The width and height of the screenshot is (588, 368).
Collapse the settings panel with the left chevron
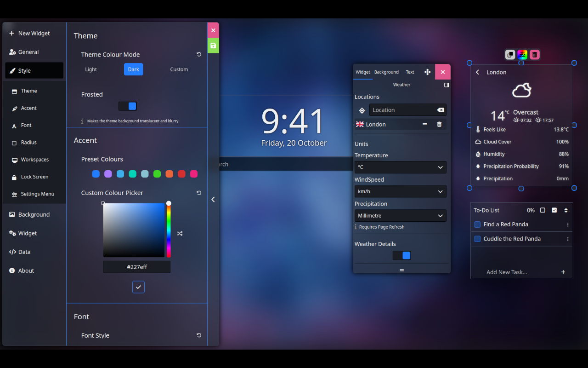(x=213, y=199)
